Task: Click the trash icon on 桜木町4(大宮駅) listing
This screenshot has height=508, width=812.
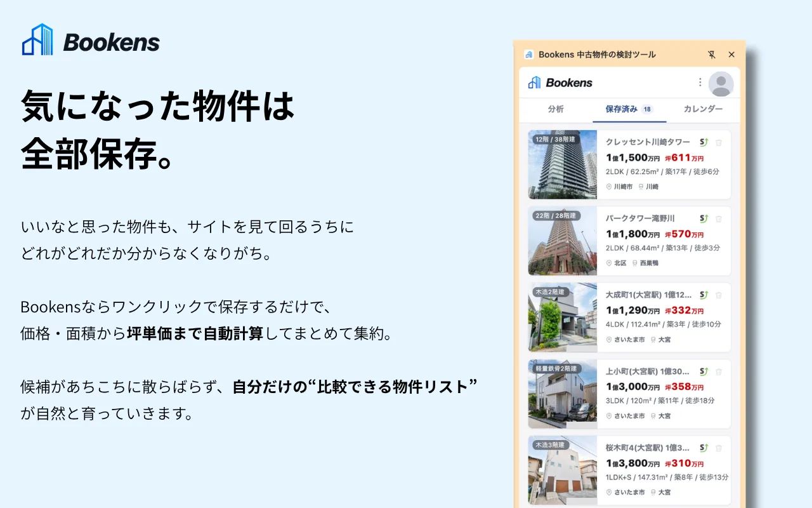Action: click(719, 448)
